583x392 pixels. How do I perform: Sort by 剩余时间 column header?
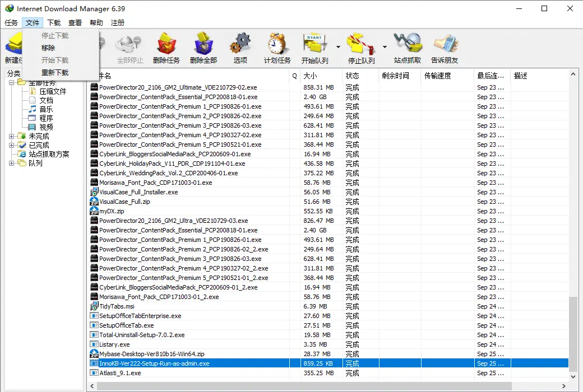click(400, 76)
